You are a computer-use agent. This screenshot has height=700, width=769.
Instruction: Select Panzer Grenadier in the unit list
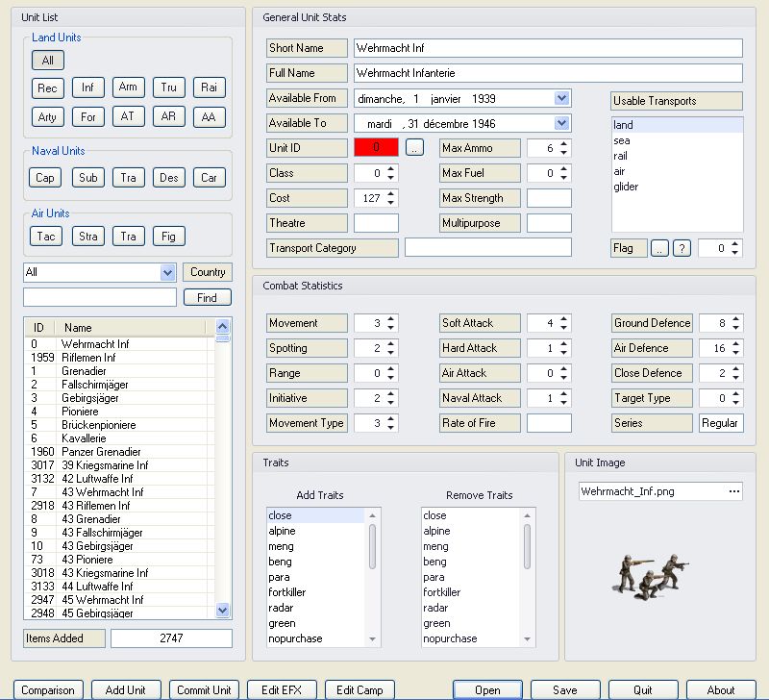coord(119,452)
